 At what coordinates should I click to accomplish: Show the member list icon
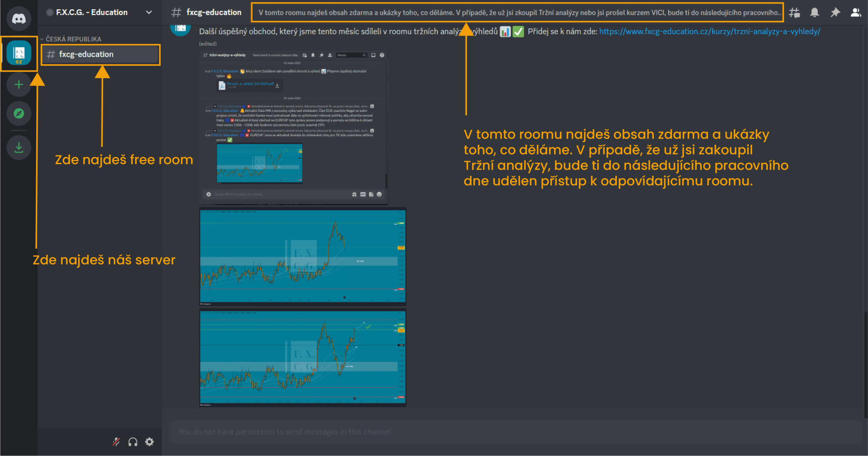coord(856,13)
